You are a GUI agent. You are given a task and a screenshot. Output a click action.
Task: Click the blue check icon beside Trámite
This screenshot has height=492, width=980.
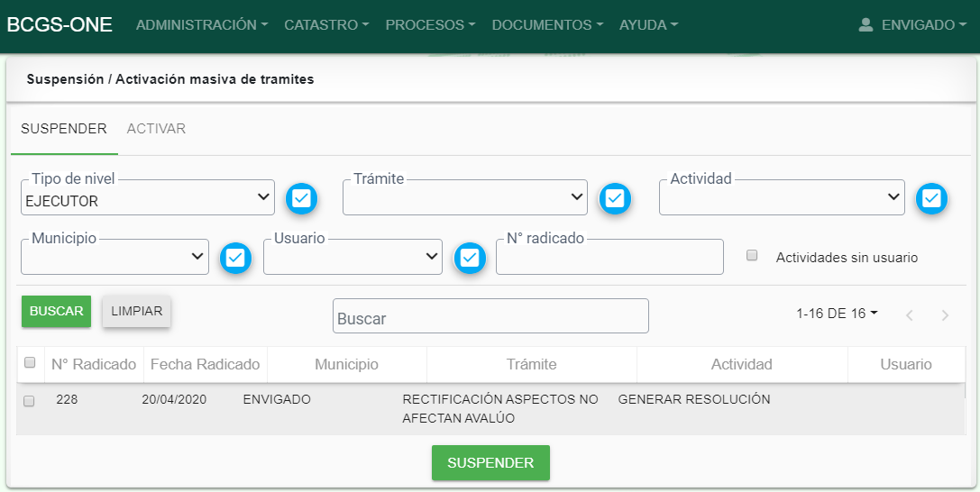pos(615,198)
